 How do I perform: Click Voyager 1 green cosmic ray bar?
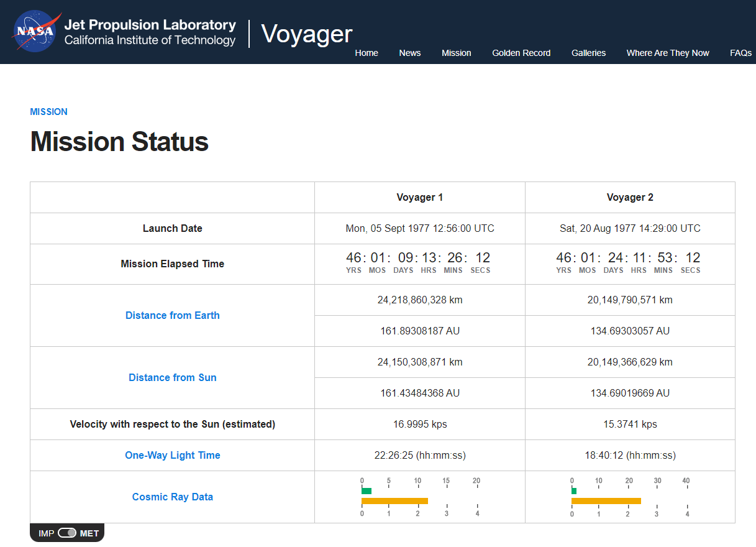click(367, 491)
